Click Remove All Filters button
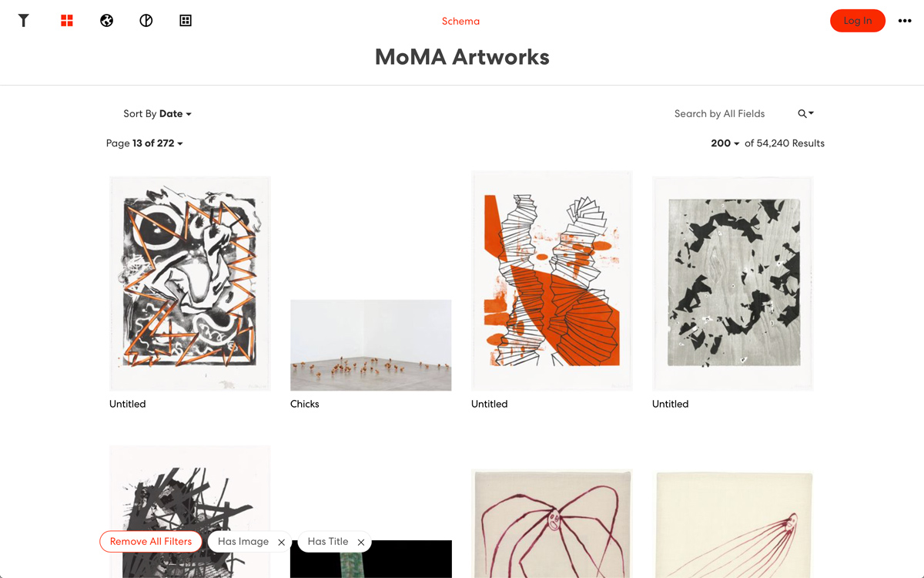 [151, 542]
